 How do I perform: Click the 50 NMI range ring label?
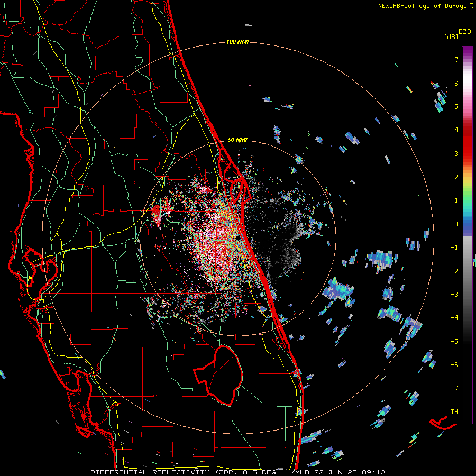coord(237,140)
